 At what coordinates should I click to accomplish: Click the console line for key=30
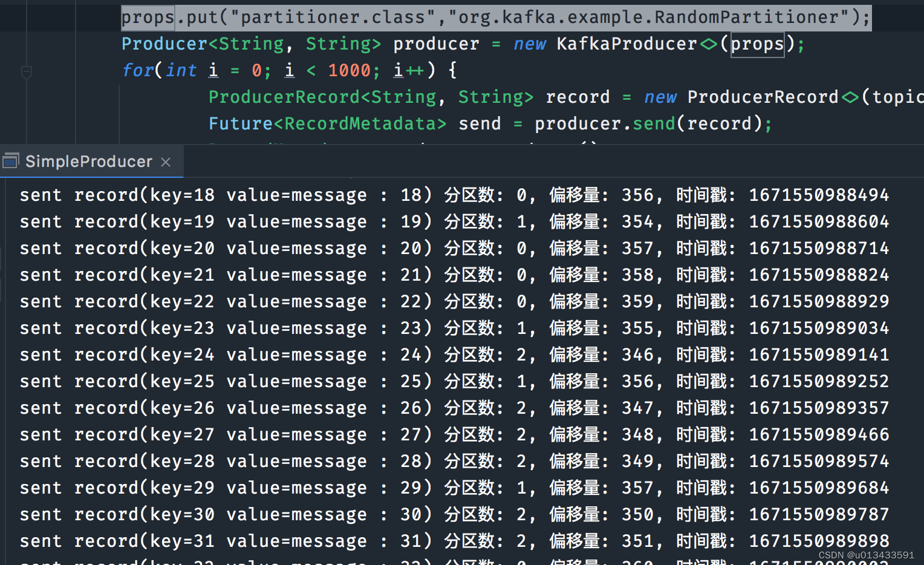pos(454,514)
